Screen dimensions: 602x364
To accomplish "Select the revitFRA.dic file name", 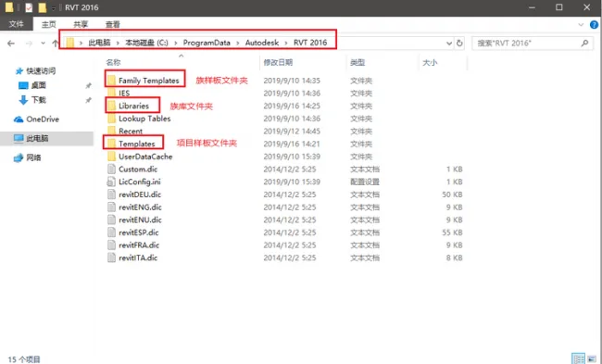I will click(x=139, y=245).
